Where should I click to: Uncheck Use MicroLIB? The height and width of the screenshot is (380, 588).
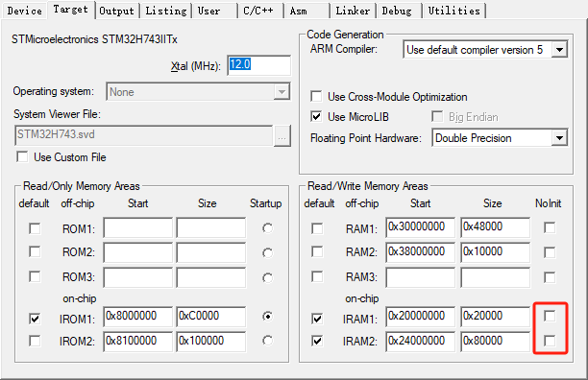pos(316,116)
